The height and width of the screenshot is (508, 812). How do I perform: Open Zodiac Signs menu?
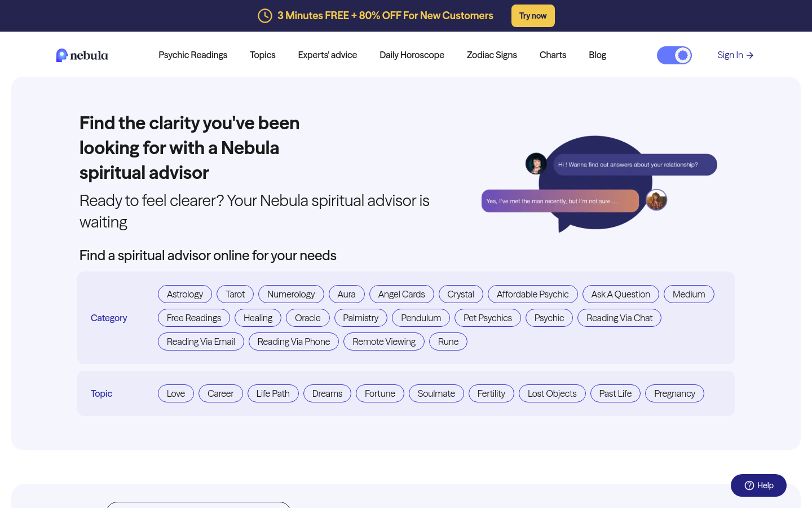coord(492,55)
